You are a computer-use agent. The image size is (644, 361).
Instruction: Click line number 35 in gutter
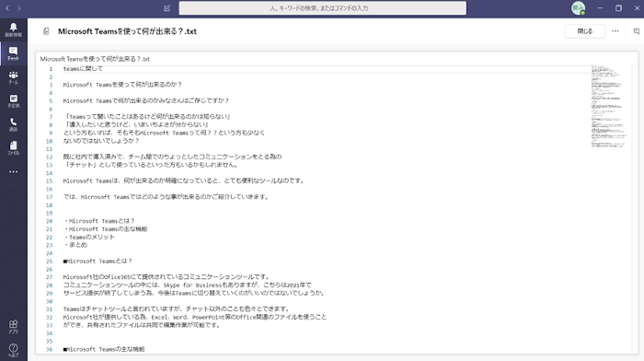[50, 342]
